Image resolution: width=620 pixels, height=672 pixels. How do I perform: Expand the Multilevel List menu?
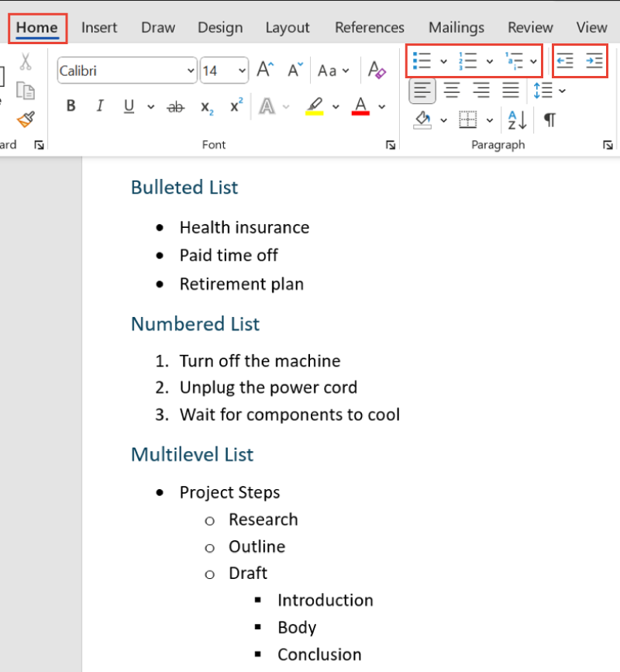tap(532, 61)
